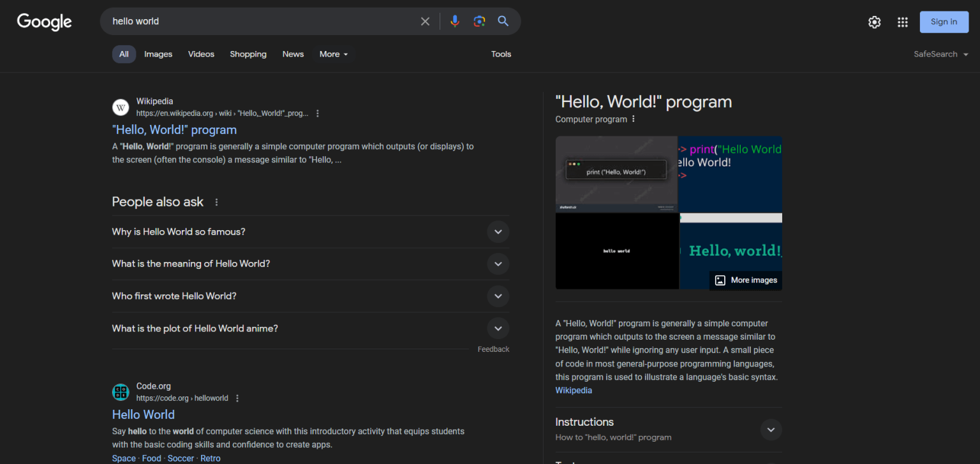Screen dimensions: 980x464
Task: Switch to the Images tab
Action: point(158,54)
